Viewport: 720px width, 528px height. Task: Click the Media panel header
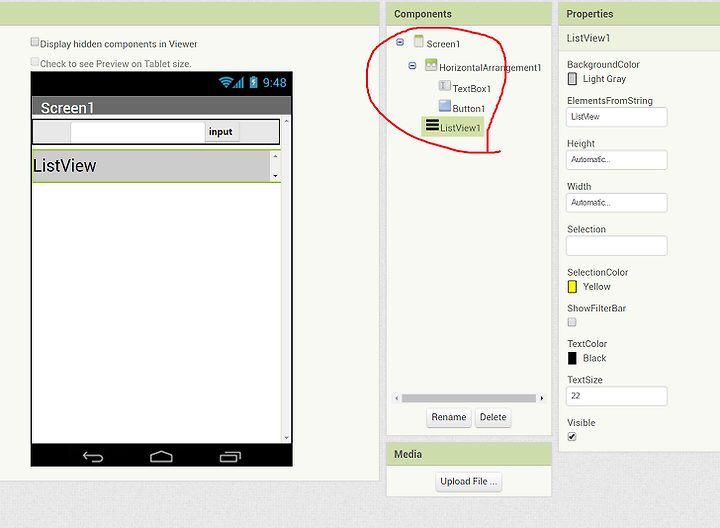point(469,454)
